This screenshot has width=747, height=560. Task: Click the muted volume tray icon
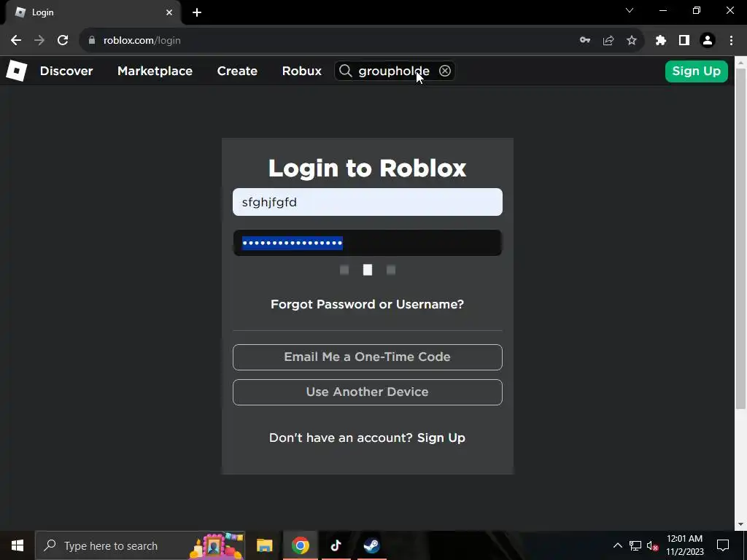(653, 545)
